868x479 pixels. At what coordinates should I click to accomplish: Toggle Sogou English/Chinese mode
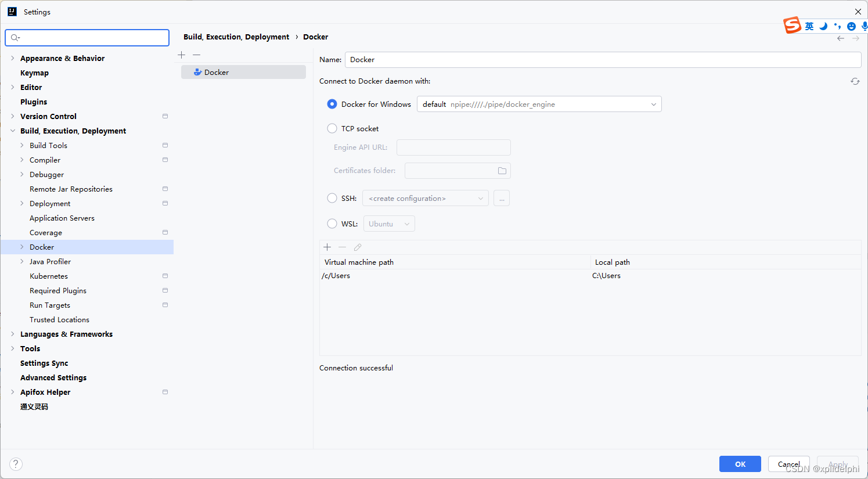pyautogui.click(x=809, y=26)
